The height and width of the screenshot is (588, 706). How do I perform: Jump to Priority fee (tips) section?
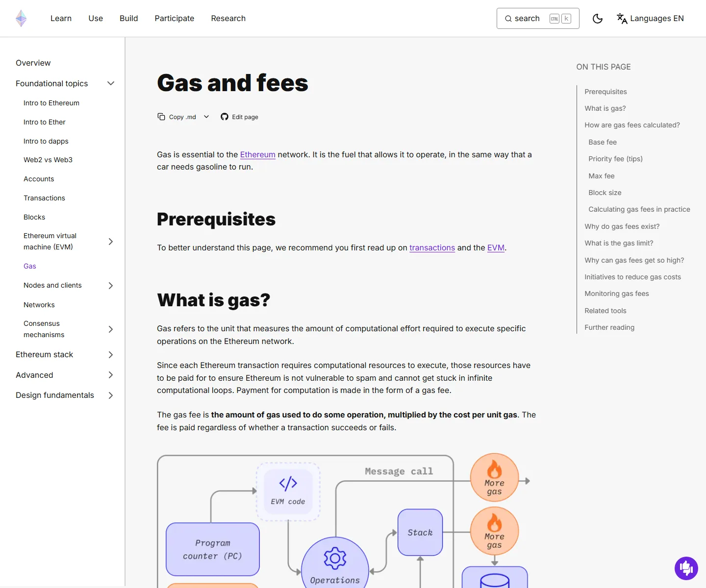click(x=615, y=159)
